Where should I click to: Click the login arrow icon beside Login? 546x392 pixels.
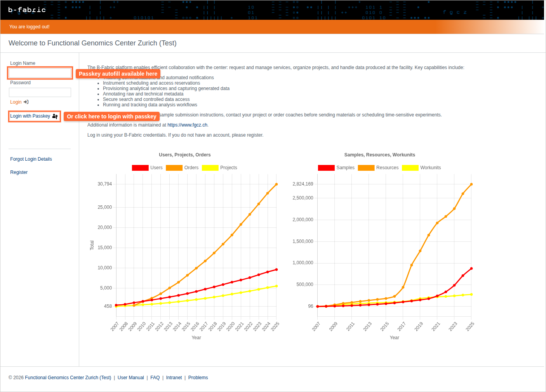tap(26, 102)
